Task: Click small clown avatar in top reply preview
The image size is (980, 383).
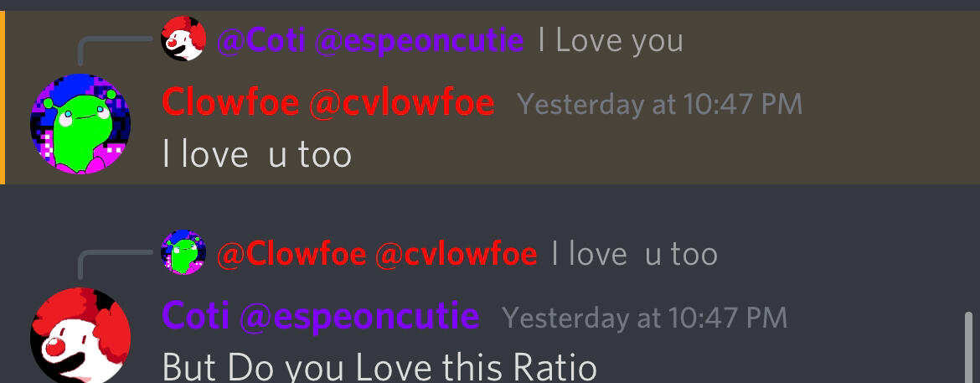Action: pyautogui.click(x=183, y=39)
